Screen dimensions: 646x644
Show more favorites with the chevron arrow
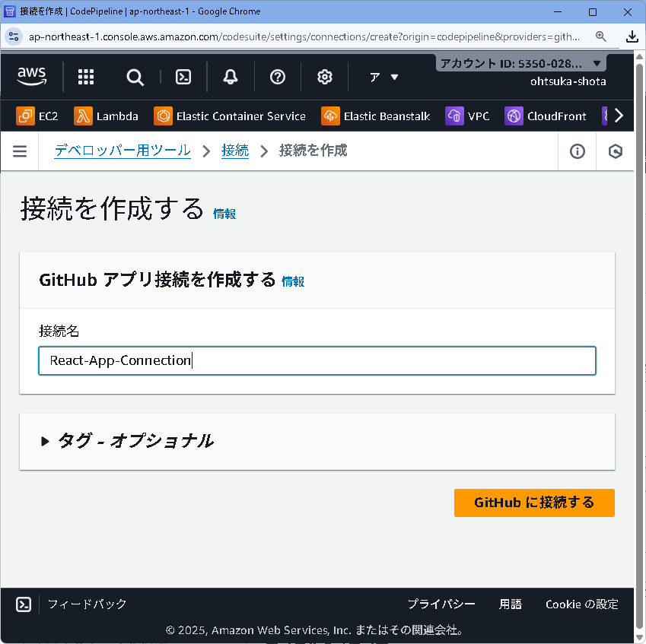(618, 116)
